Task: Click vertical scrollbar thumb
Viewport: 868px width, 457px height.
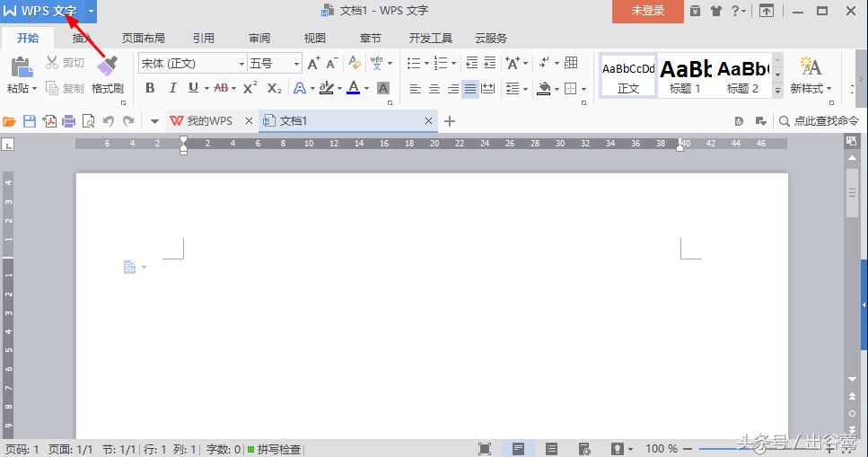Action: click(852, 193)
